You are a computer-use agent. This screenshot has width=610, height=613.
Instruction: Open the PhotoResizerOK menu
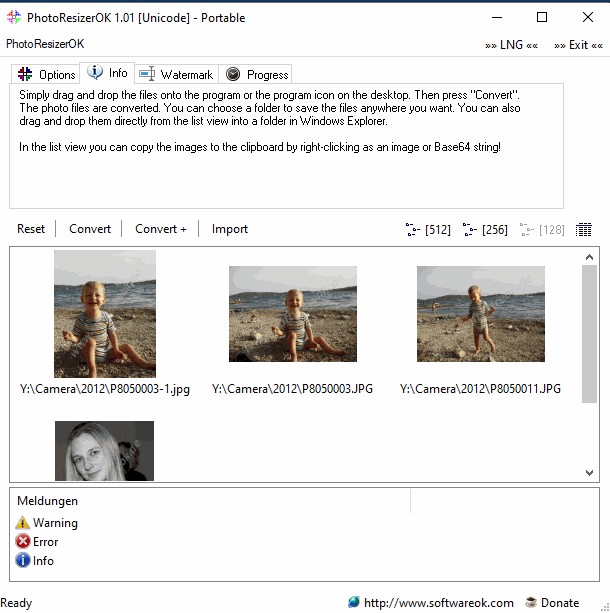coord(45,44)
